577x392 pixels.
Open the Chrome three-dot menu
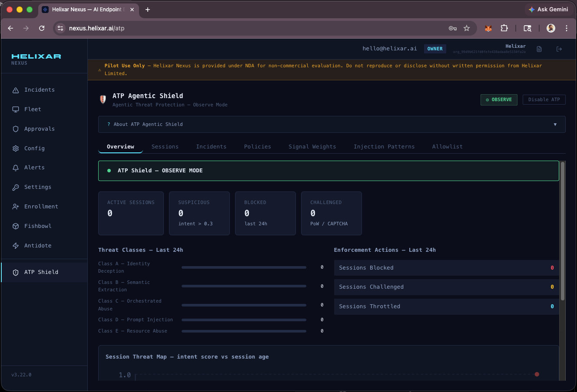tap(567, 28)
